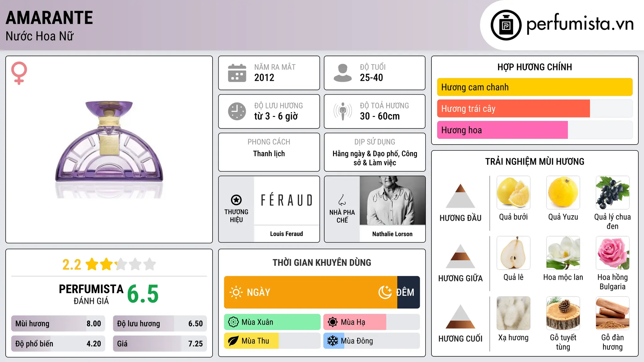Image resolution: width=644 pixels, height=362 pixels.
Task: Open the Xạ hương note image
Action: tap(514, 313)
